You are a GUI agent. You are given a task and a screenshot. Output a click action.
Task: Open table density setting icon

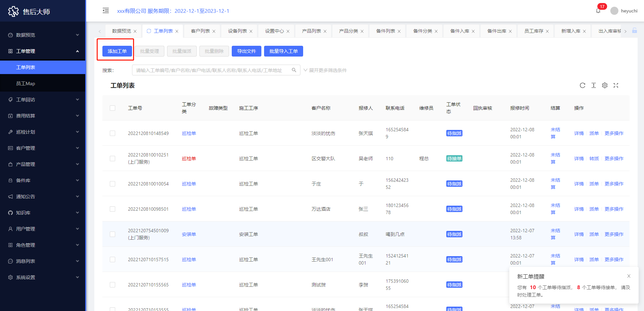[x=593, y=85]
